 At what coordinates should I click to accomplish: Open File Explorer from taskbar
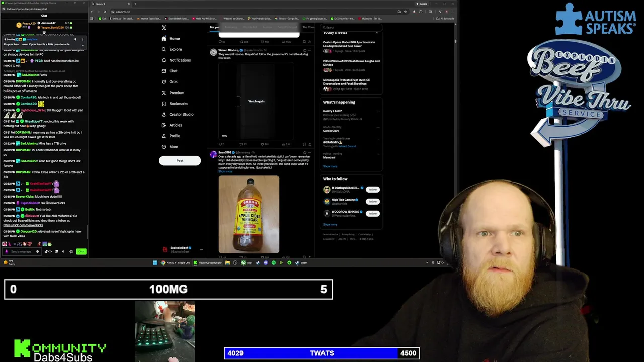(227, 263)
